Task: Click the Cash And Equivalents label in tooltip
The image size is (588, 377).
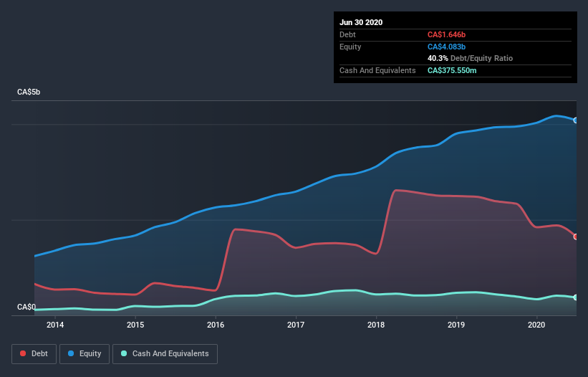Action: [x=377, y=70]
